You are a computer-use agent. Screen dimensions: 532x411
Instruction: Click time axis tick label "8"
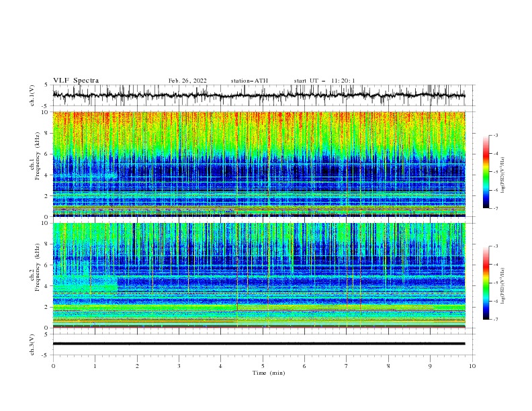pyautogui.click(x=388, y=366)
